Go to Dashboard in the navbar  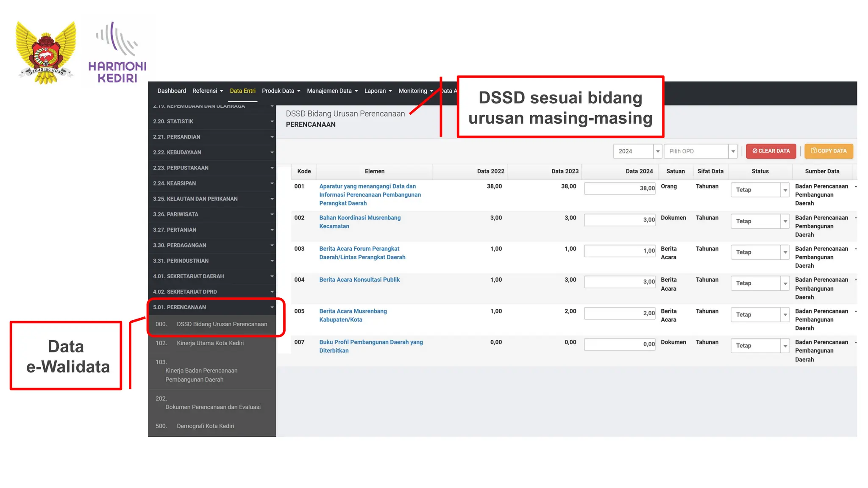point(172,91)
